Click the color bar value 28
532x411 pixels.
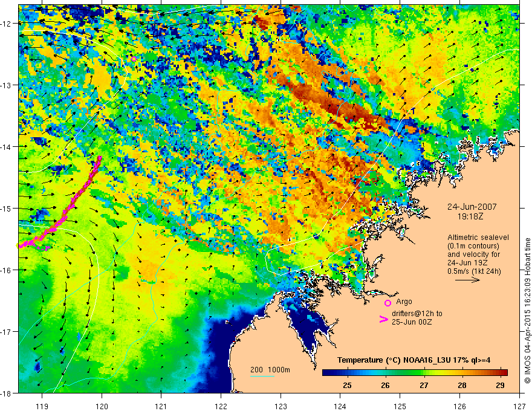click(x=462, y=385)
